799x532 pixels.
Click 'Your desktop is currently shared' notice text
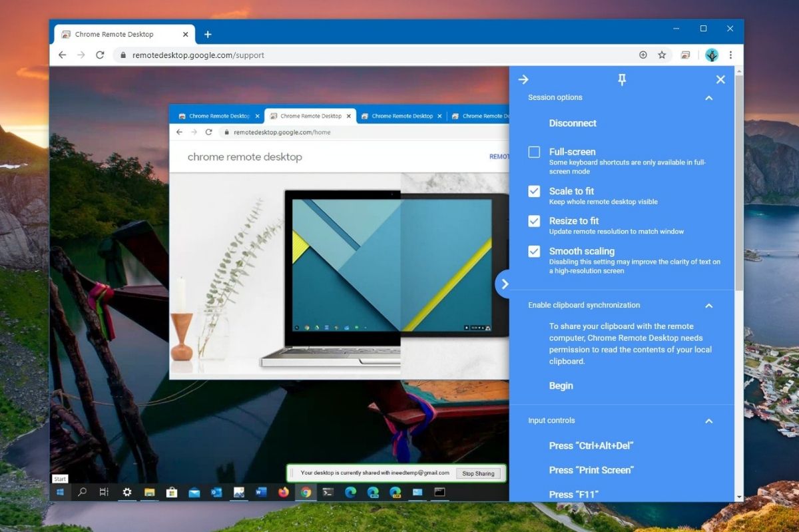[375, 473]
